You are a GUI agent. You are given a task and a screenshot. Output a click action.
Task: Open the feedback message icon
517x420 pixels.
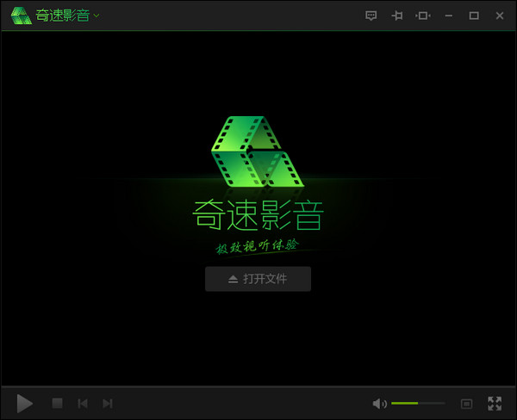(371, 15)
